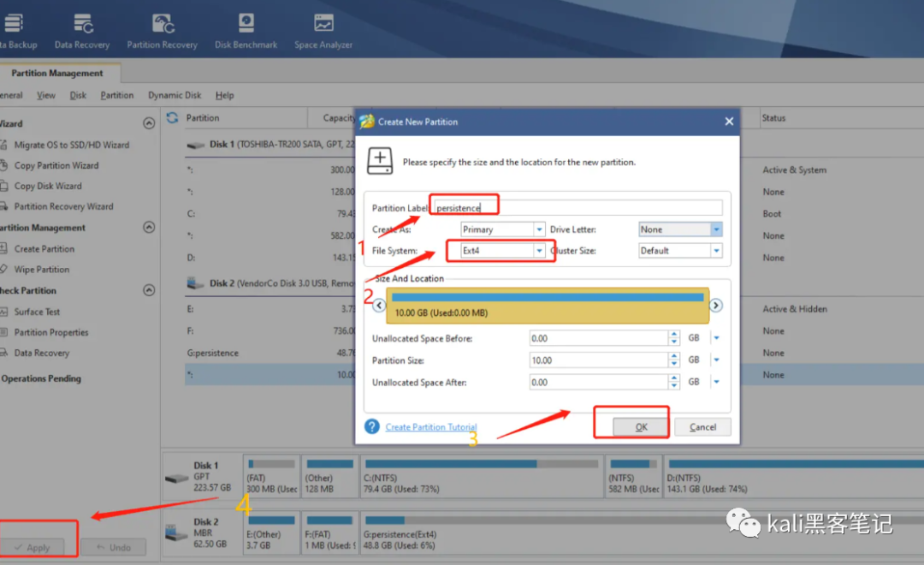Open the Data Recovery tool
Viewport: 924px width, 565px height.
82,31
